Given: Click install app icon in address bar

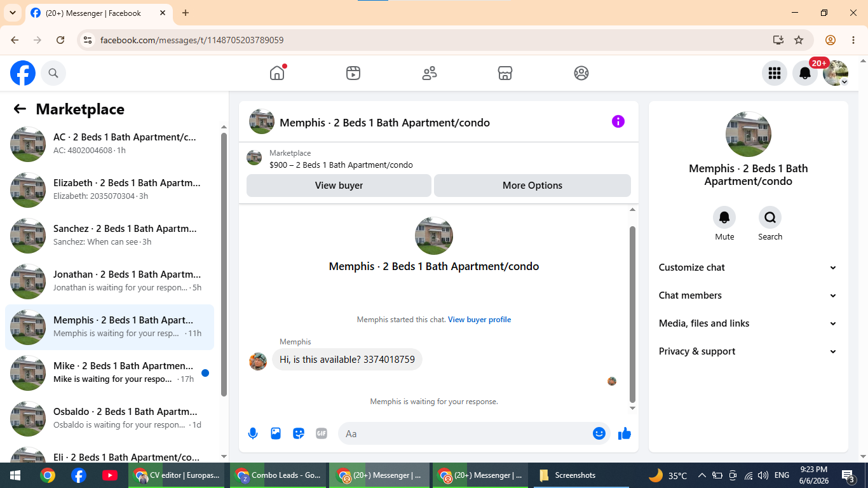Looking at the screenshot, I should pyautogui.click(x=778, y=40).
